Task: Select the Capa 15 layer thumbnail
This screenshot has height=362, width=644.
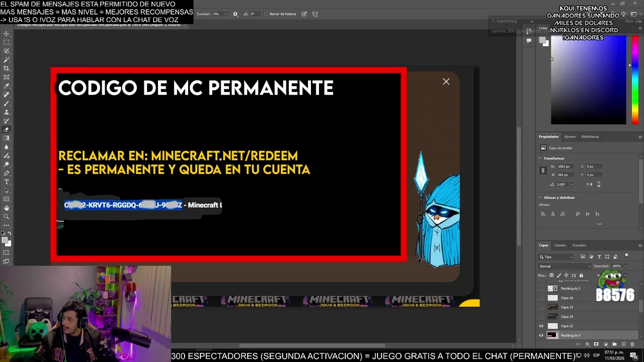Action: pos(552,307)
